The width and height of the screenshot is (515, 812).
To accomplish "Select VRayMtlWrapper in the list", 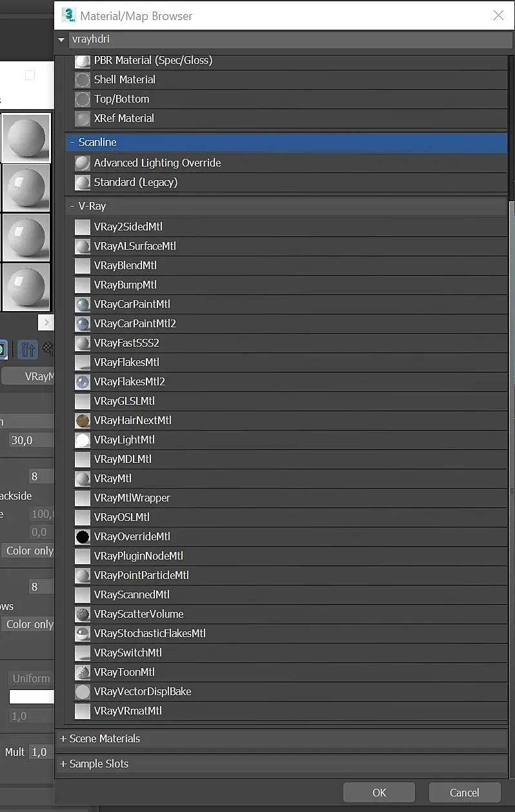I will point(289,498).
